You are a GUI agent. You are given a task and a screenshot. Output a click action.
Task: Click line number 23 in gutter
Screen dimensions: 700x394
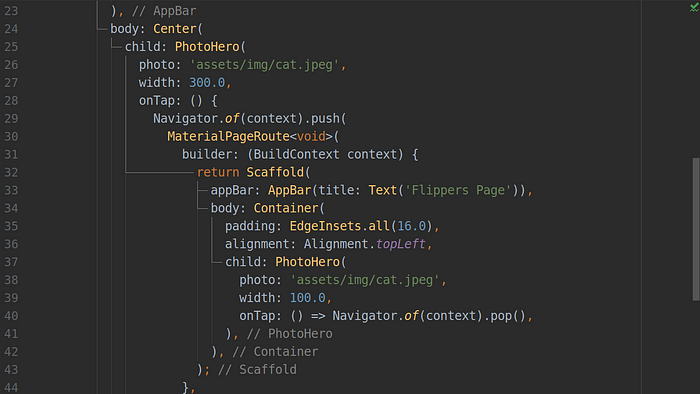[x=11, y=11]
